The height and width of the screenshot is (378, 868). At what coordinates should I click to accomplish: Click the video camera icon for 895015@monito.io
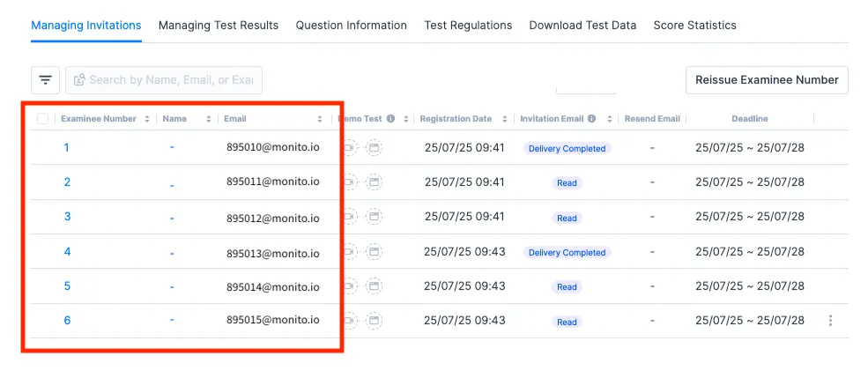(x=351, y=321)
